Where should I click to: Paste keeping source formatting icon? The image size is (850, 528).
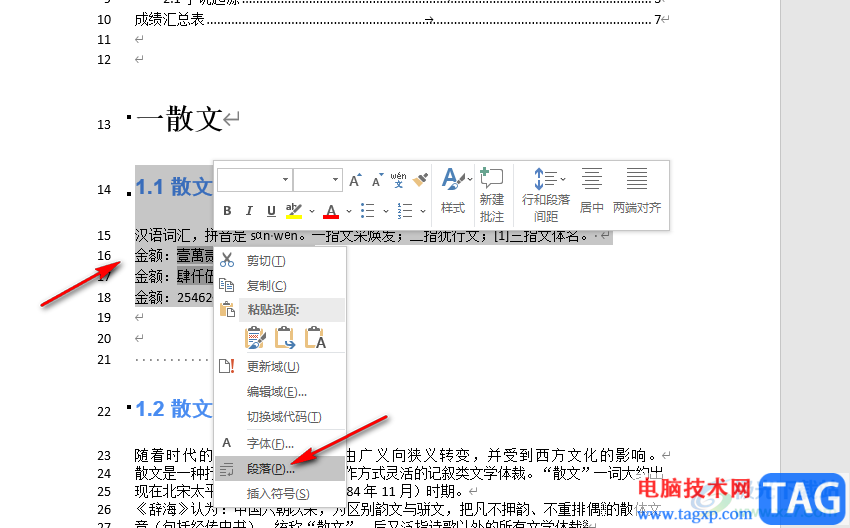click(x=255, y=337)
